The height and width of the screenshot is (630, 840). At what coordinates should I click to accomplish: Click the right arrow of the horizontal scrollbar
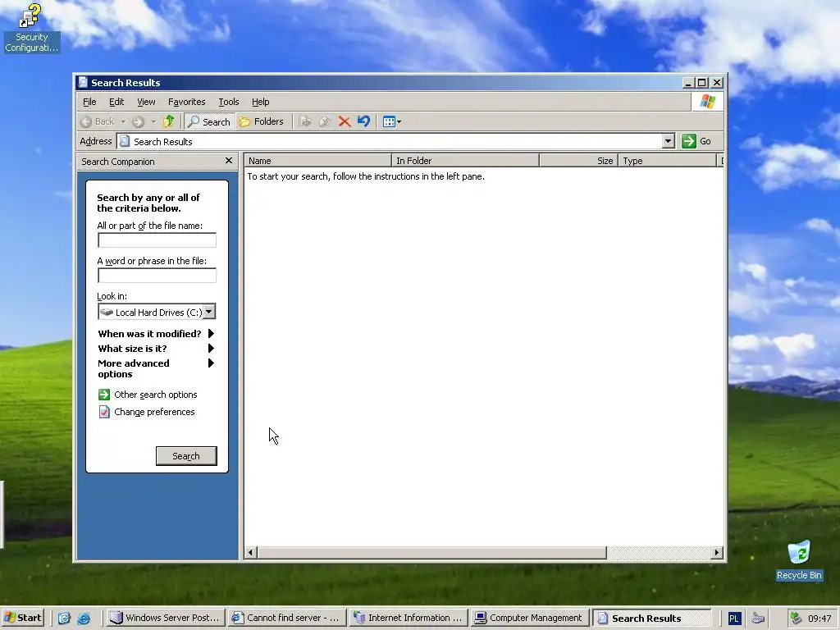717,552
